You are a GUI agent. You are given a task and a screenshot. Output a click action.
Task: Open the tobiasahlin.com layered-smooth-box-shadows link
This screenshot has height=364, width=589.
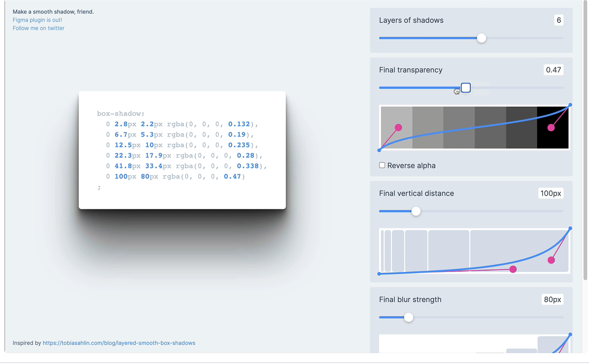tap(119, 343)
